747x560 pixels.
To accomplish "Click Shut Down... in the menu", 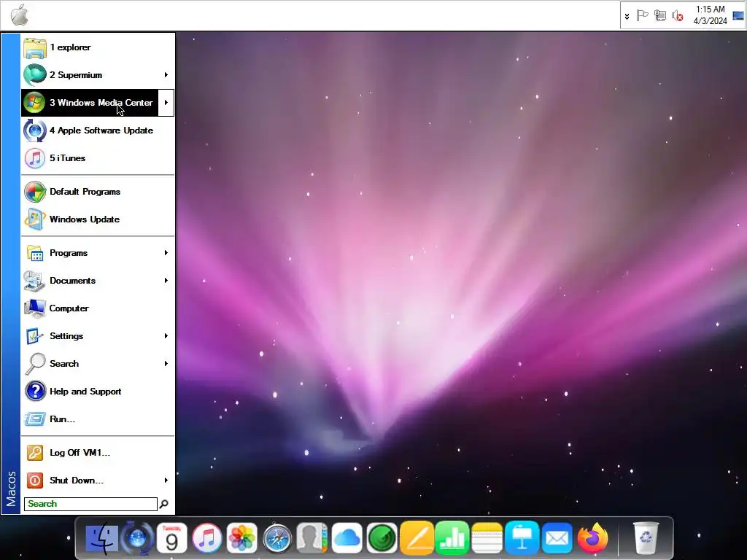I will pos(98,480).
